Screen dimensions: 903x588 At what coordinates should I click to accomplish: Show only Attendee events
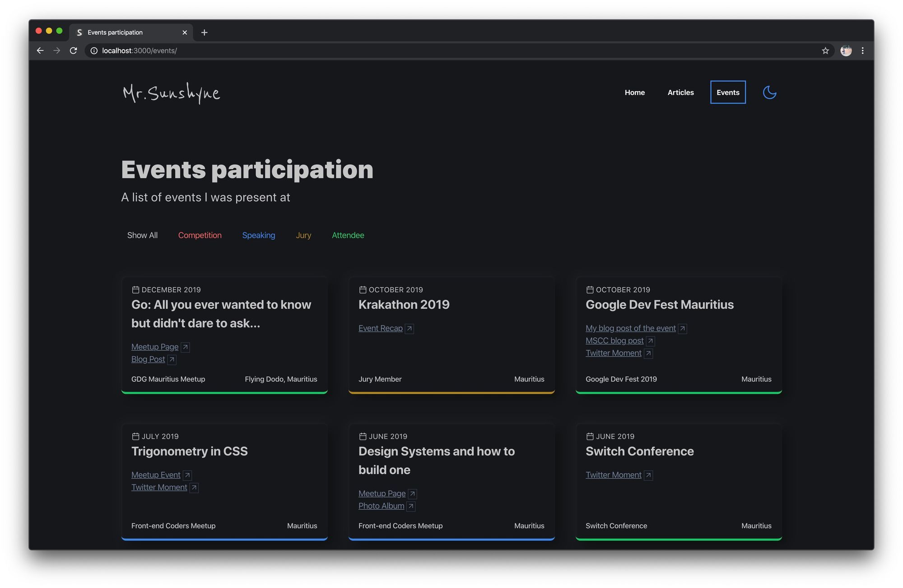348,235
